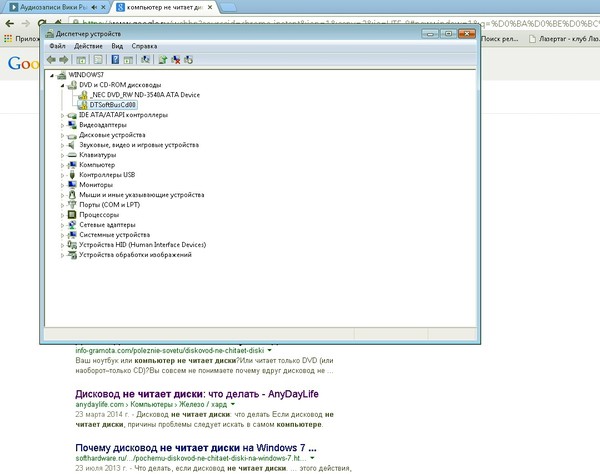600x474 pixels.
Task: Click the Forward arrow in Device Manager toolbar
Action: pyautogui.click(x=64, y=60)
